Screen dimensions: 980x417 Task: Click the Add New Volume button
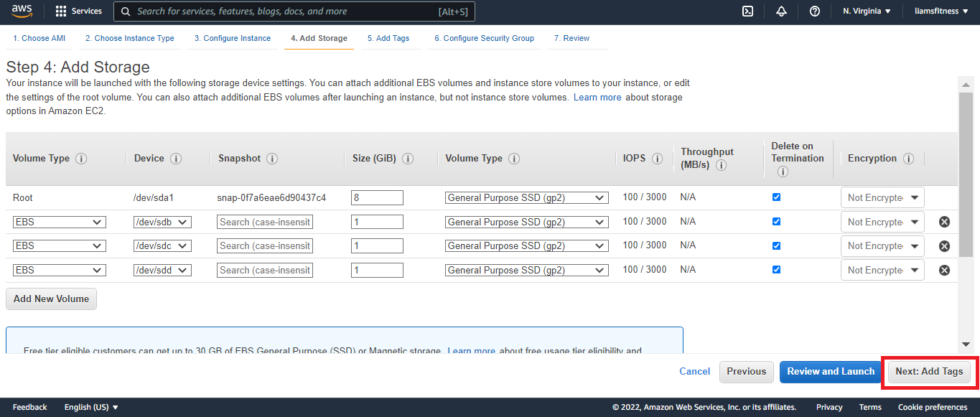51,299
